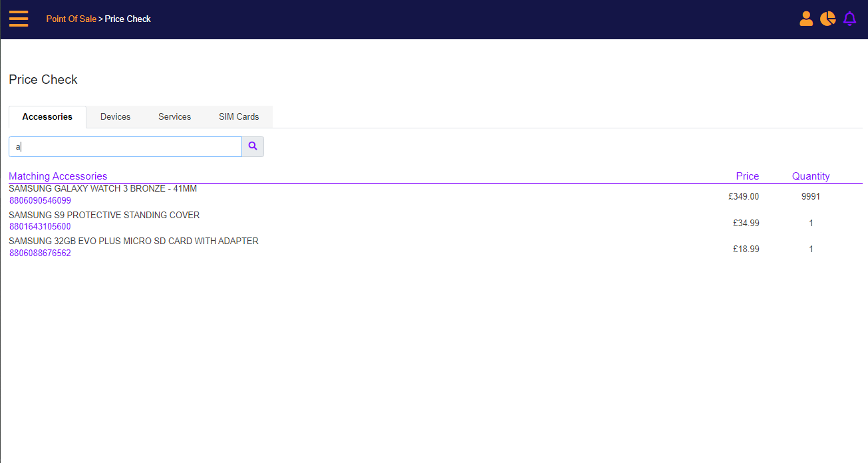Open barcode link 8806088676562
Image resolution: width=868 pixels, height=463 pixels.
[40, 253]
